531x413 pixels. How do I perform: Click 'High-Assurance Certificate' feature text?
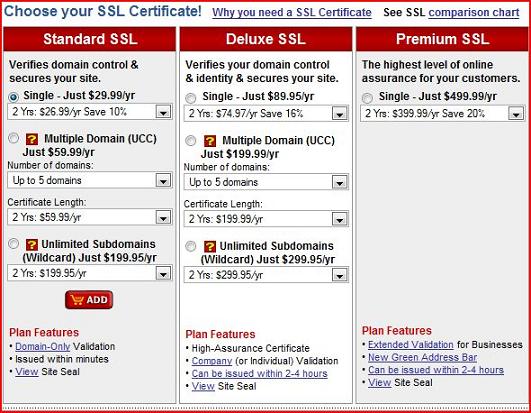(251, 348)
